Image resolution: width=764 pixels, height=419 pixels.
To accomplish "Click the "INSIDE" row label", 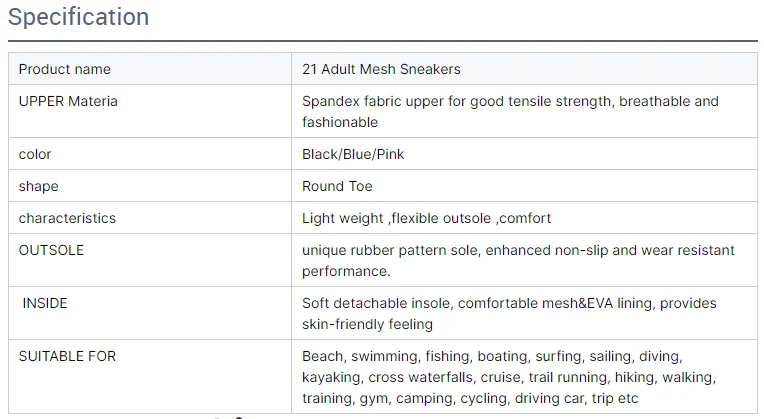I will (x=45, y=303).
